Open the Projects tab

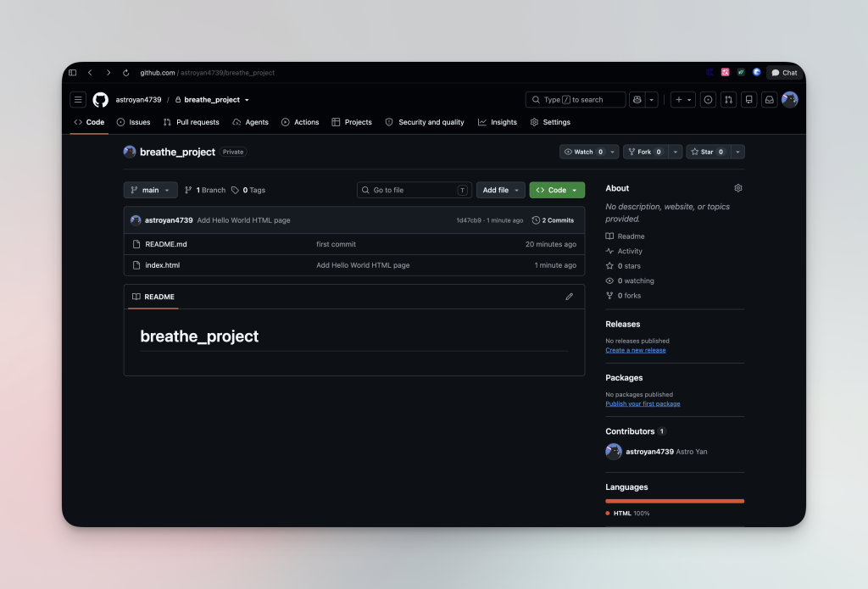pyautogui.click(x=352, y=122)
